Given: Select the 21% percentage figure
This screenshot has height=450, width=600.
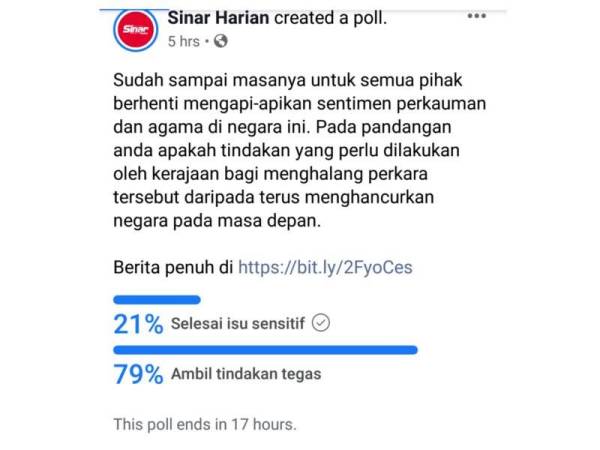Looking at the screenshot, I should 138,323.
